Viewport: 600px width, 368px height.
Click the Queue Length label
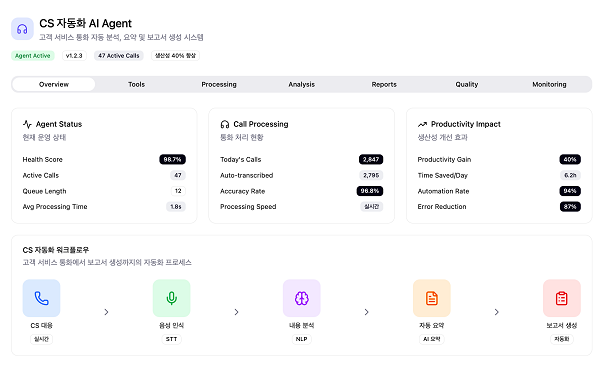point(44,191)
